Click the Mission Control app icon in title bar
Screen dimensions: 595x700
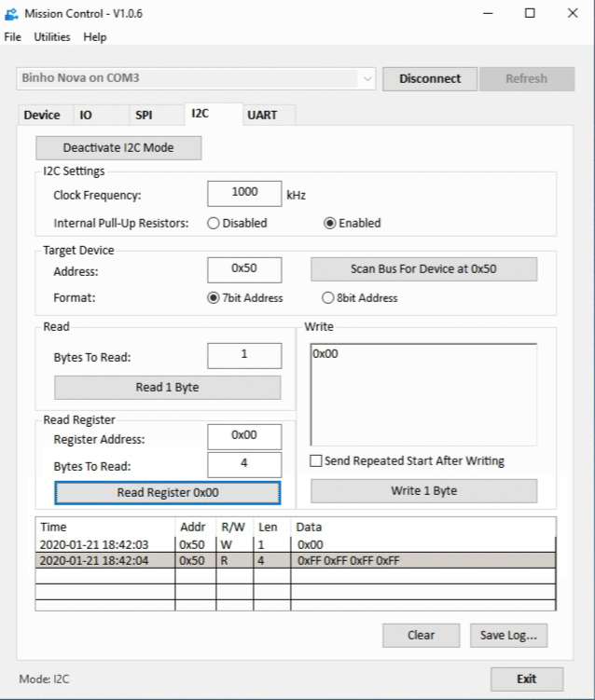click(x=12, y=14)
